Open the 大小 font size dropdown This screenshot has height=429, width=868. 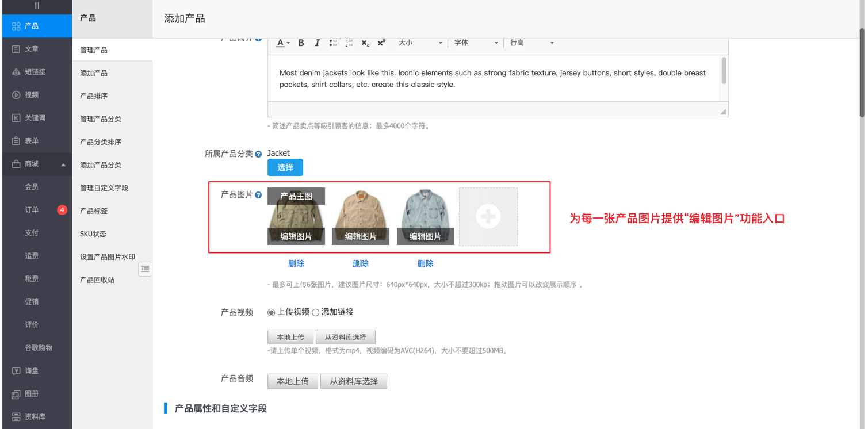[x=420, y=43]
